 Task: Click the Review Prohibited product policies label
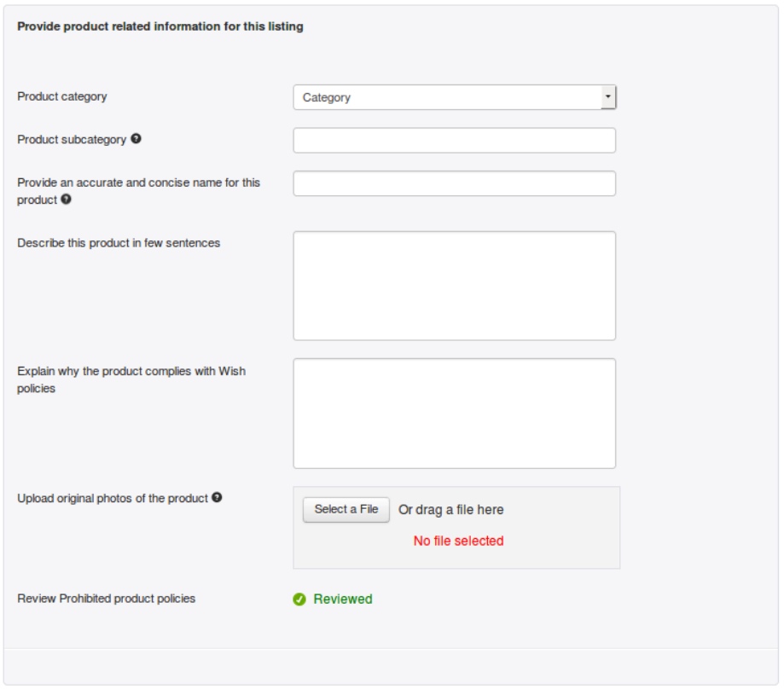107,599
